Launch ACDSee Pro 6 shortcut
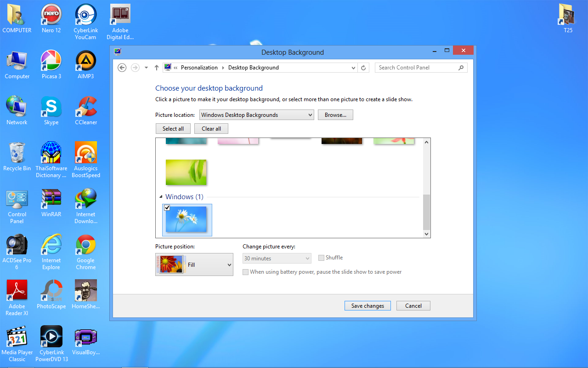 (x=17, y=252)
